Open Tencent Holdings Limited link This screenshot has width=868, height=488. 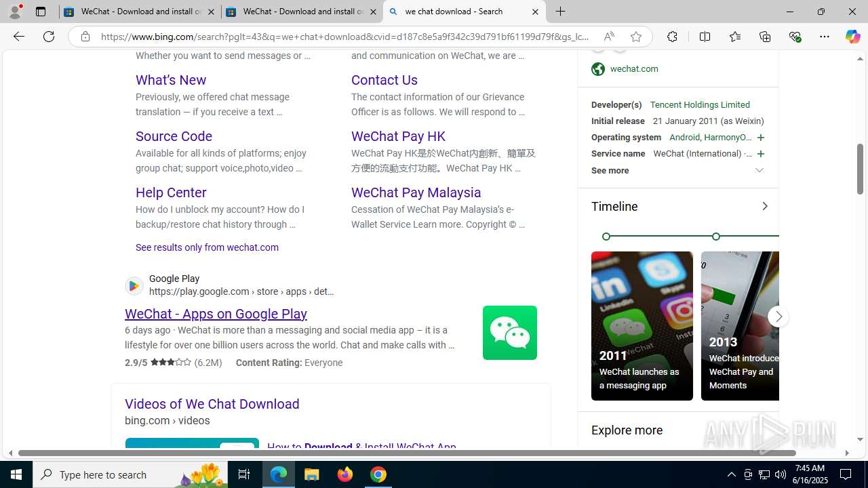tap(700, 105)
